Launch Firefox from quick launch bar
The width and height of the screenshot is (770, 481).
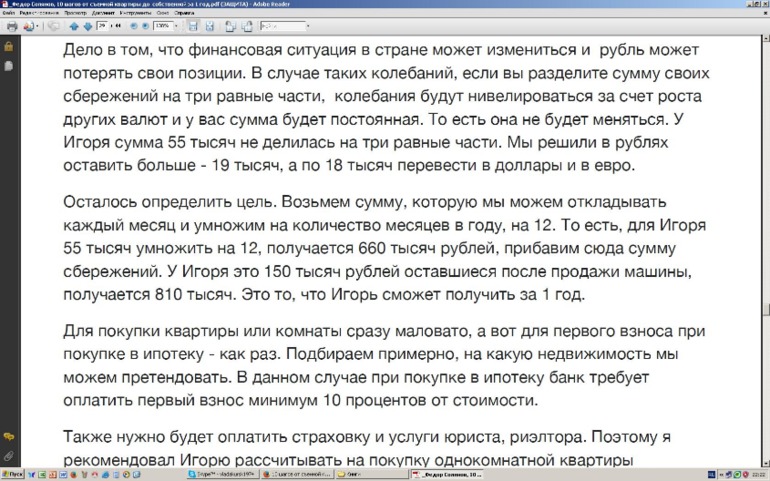tap(74, 475)
